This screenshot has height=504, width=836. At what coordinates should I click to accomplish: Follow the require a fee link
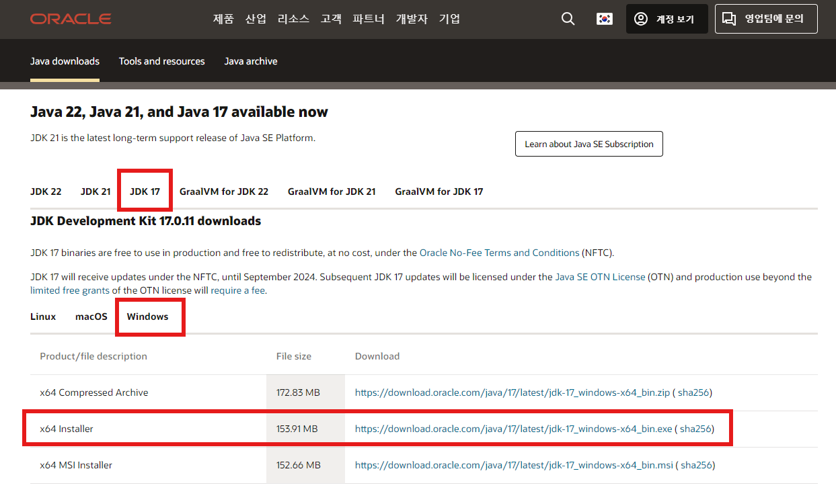tap(238, 291)
